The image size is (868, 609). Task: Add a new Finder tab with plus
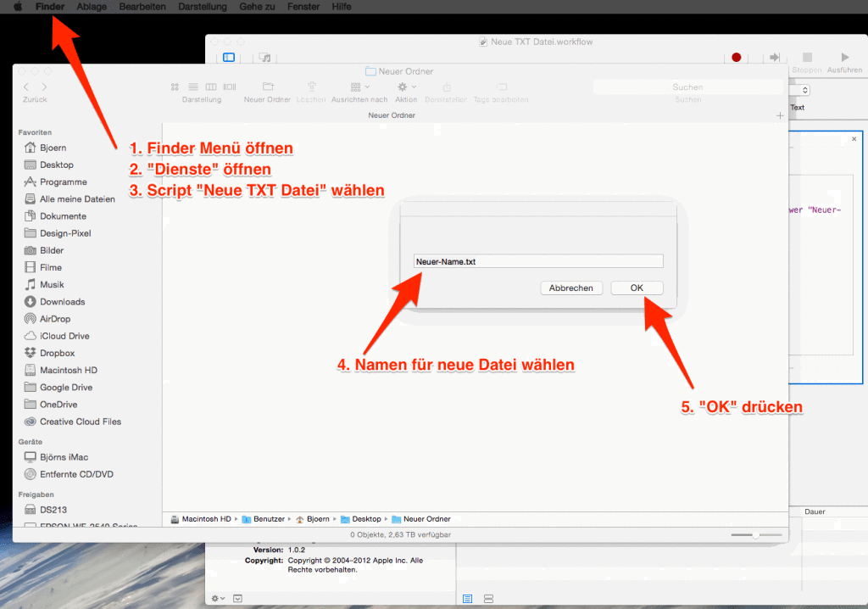(780, 115)
